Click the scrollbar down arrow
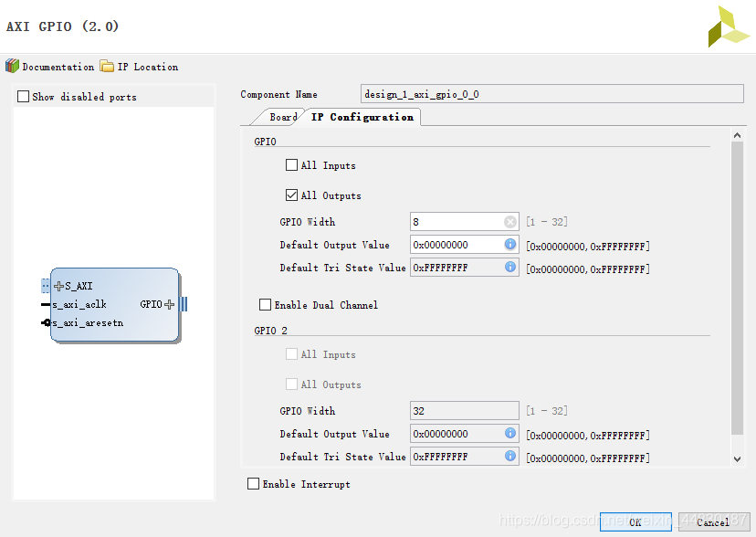Screen dimensions: 756x537 737,458
